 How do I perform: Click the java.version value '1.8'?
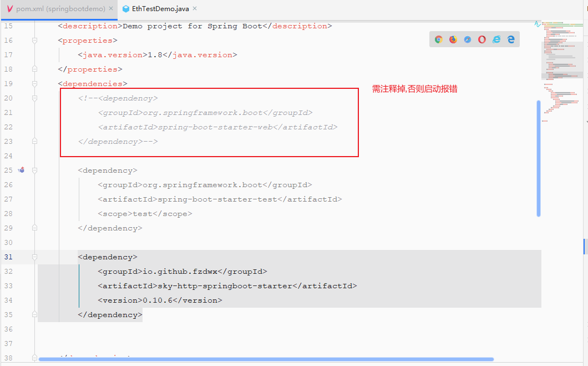coord(155,55)
